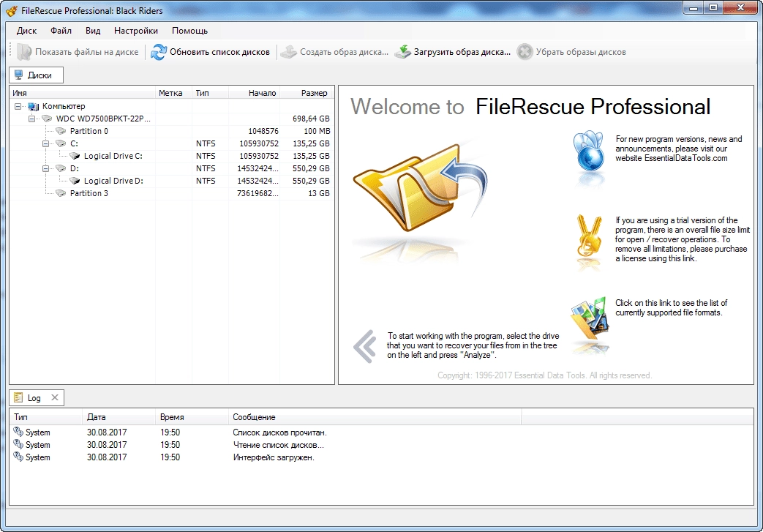Image resolution: width=763 pixels, height=532 pixels.
Task: Click Обновить список дисков button label
Action: click(x=219, y=52)
